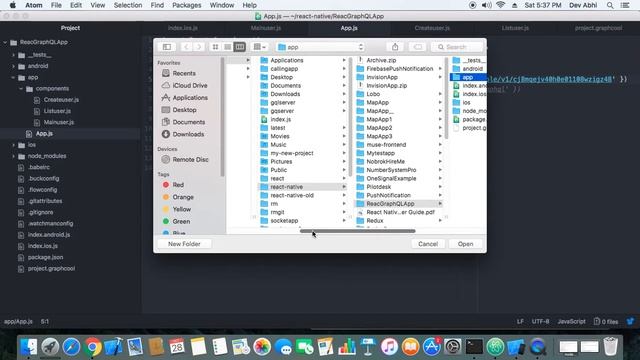Screen dimensions: 640x360
Task: Click the New Folder button
Action: click(x=184, y=244)
